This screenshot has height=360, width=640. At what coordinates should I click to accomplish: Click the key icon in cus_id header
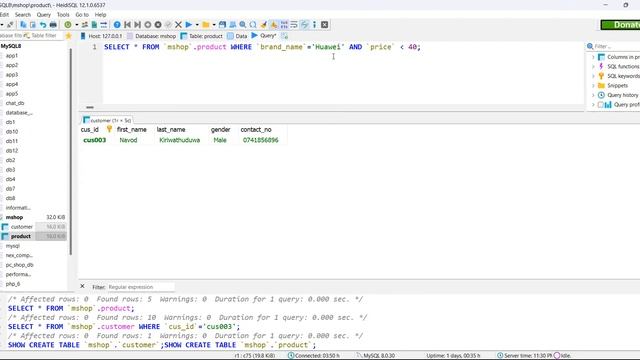[109, 129]
